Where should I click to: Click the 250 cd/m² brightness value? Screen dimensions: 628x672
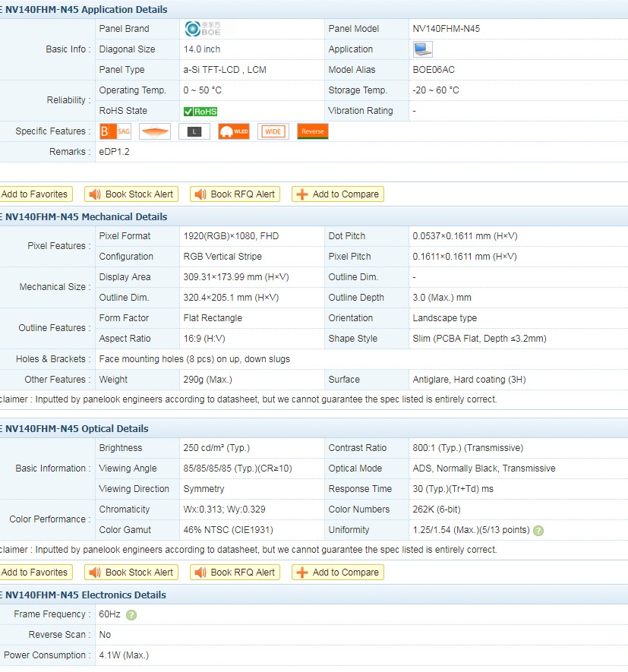tap(216, 448)
